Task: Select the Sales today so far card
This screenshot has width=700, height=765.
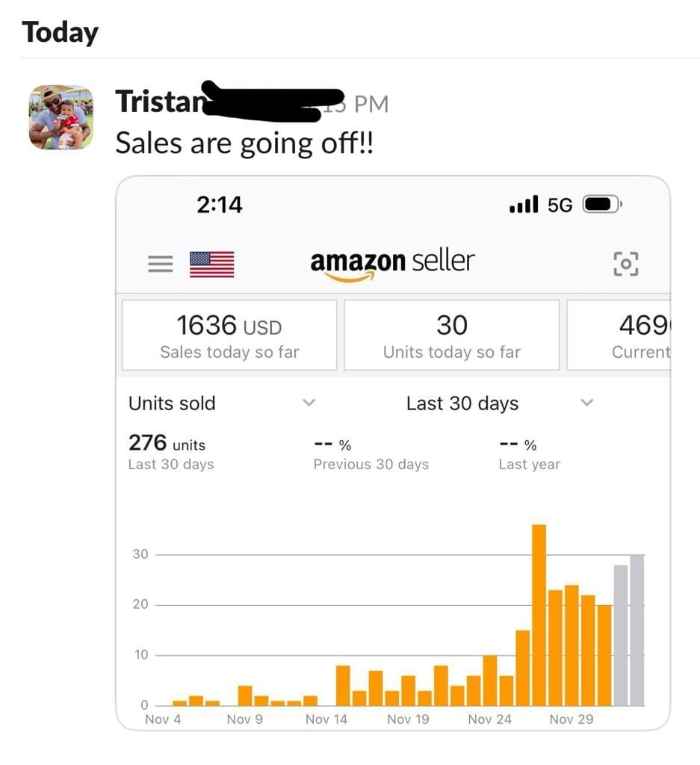Action: [x=229, y=335]
